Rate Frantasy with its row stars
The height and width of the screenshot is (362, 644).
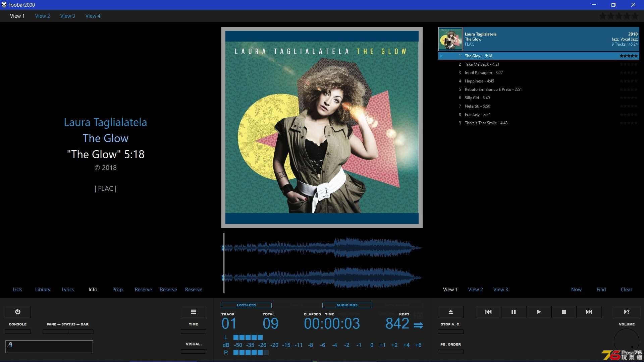click(x=629, y=115)
